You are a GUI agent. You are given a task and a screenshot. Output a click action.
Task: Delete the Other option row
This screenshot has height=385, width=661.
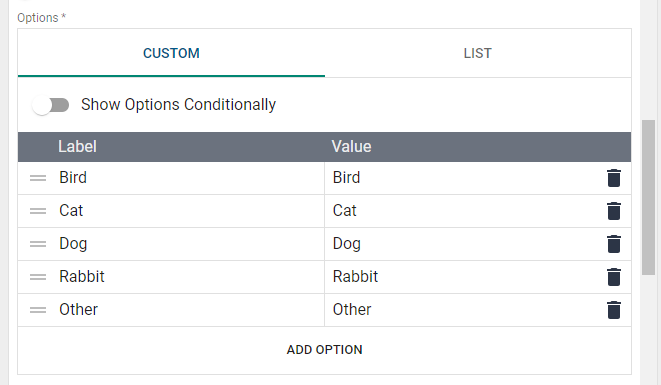point(614,310)
